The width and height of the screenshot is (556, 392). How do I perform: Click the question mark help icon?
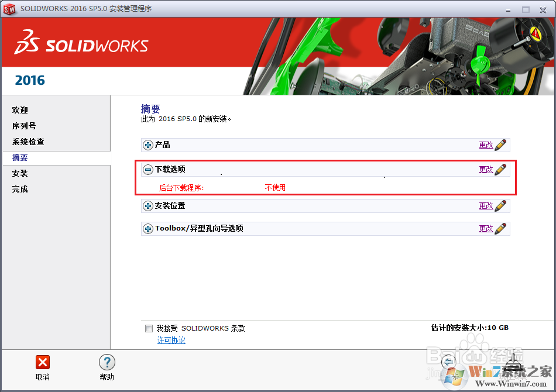(107, 363)
